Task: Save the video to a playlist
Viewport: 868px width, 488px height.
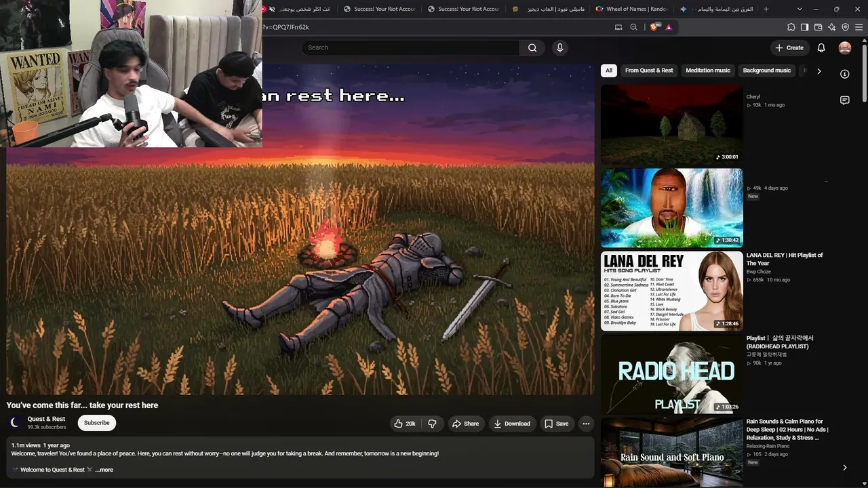Action: pos(557,424)
